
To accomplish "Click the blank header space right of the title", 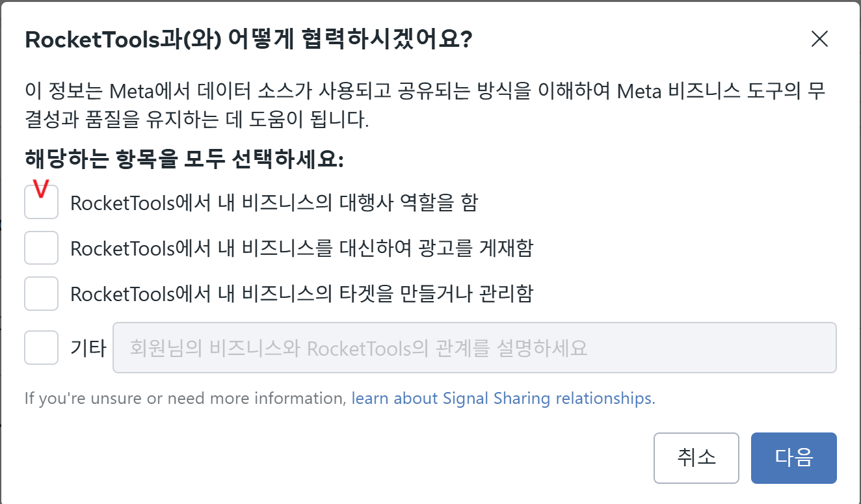I will (637, 40).
